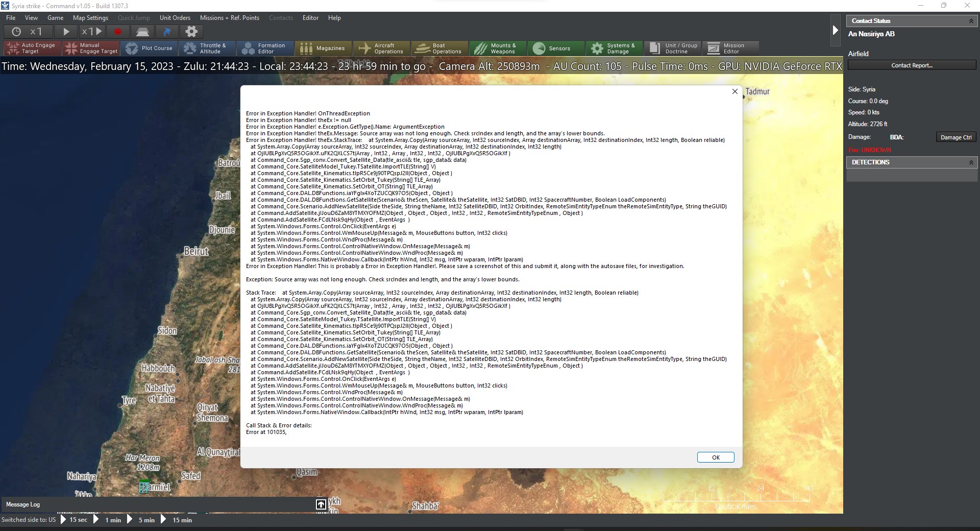Open Aircraft Operations
Viewport: 980px width, 531px height.
pos(381,49)
